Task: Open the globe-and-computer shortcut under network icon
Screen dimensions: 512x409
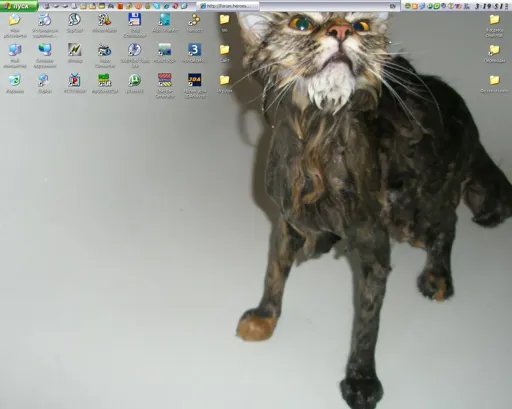Action: coord(44,80)
